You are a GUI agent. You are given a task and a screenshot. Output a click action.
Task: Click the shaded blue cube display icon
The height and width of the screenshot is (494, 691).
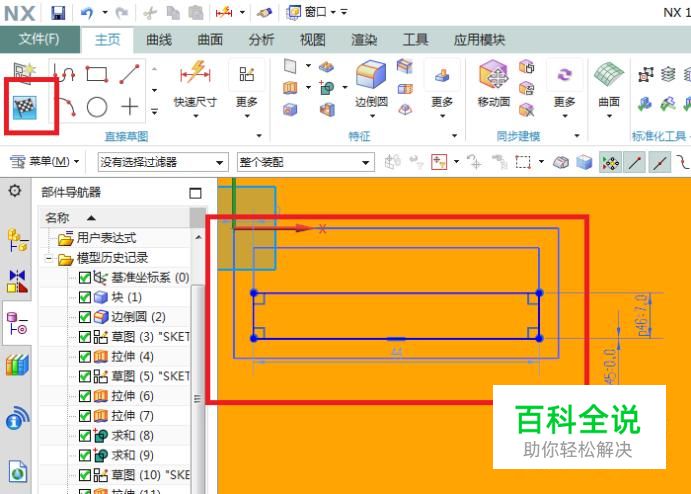(x=584, y=163)
